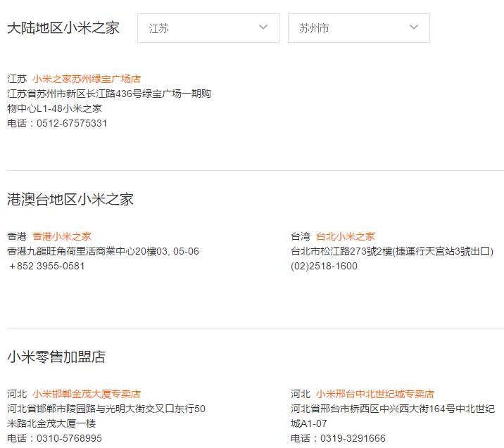Open the 小米邢台中北世纪城专卖店 link

click(x=374, y=394)
